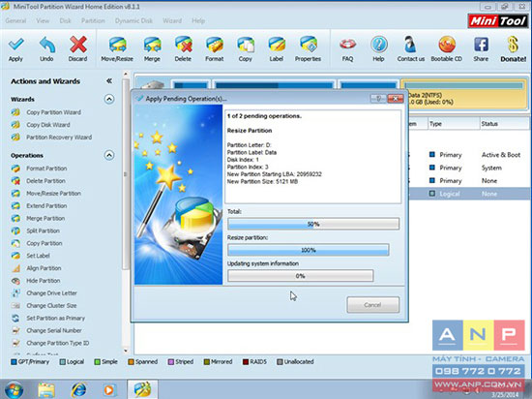Click the Donate dollar icon
Image resolution: width=532 pixels, height=399 pixels.
point(513,45)
